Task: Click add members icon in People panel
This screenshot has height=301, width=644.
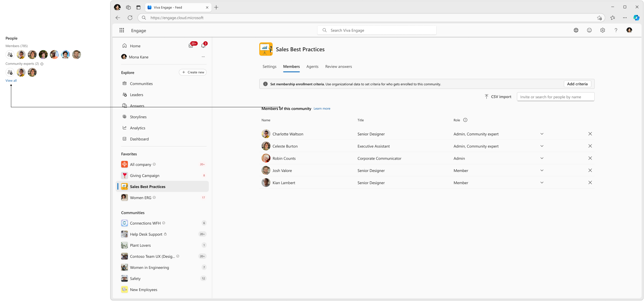Action: (10, 55)
